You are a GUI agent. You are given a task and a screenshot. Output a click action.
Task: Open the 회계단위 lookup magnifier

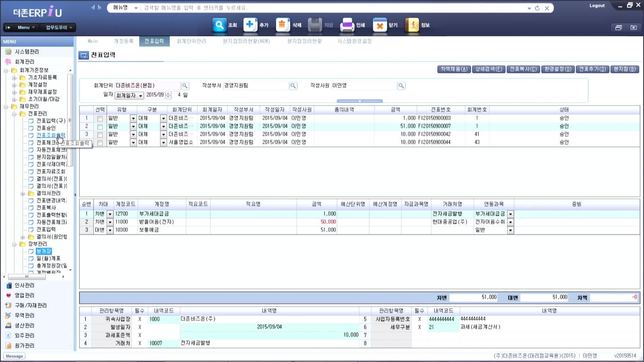[x=185, y=86]
